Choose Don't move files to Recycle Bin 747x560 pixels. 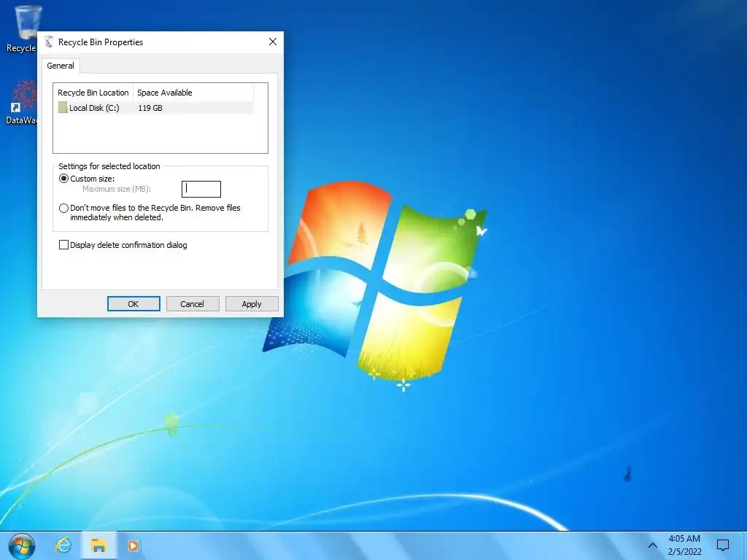tap(64, 208)
